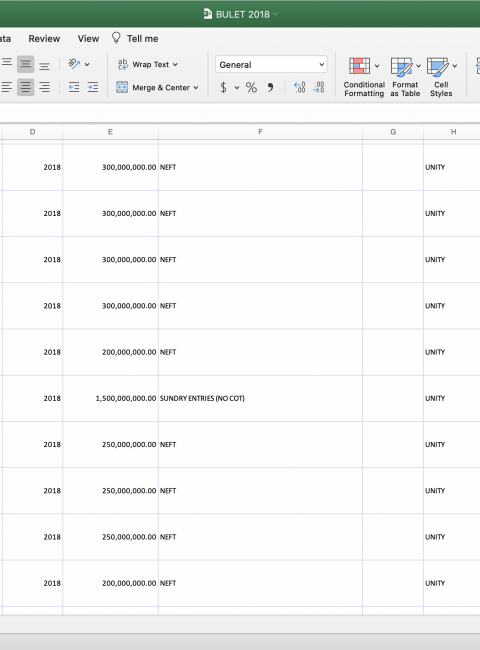Apply comma style number format
The image size is (480, 650).
[270, 87]
